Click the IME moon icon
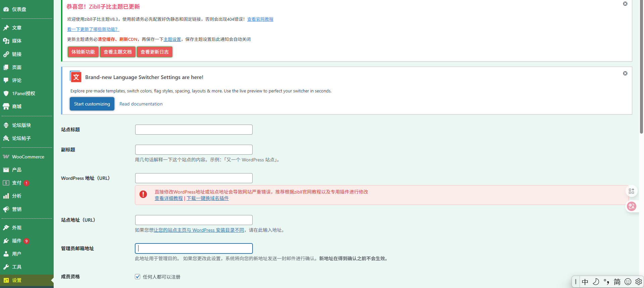The height and width of the screenshot is (288, 644). 596,282
